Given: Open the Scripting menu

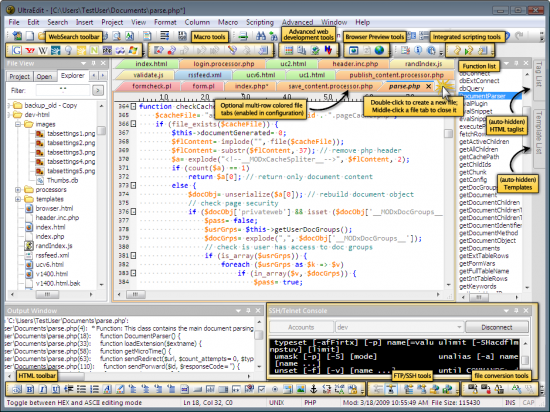Looking at the screenshot, I should [260, 22].
